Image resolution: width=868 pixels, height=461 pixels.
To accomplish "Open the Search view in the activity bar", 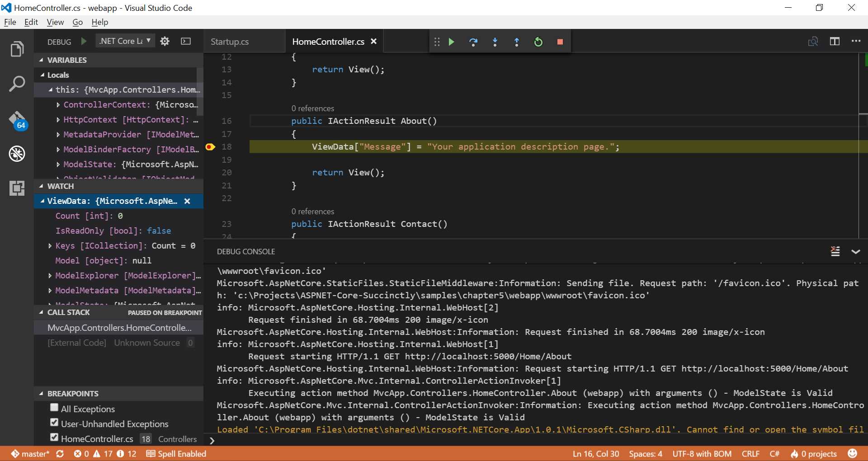I will pyautogui.click(x=17, y=84).
